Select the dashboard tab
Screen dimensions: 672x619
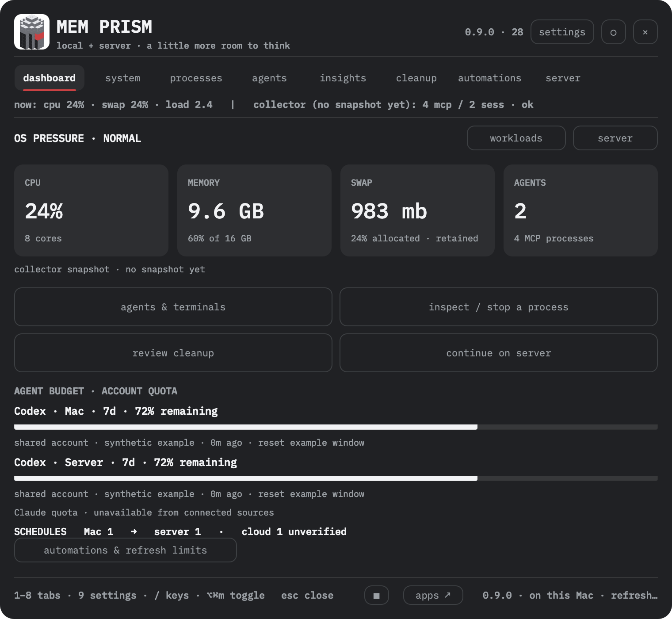[50, 78]
